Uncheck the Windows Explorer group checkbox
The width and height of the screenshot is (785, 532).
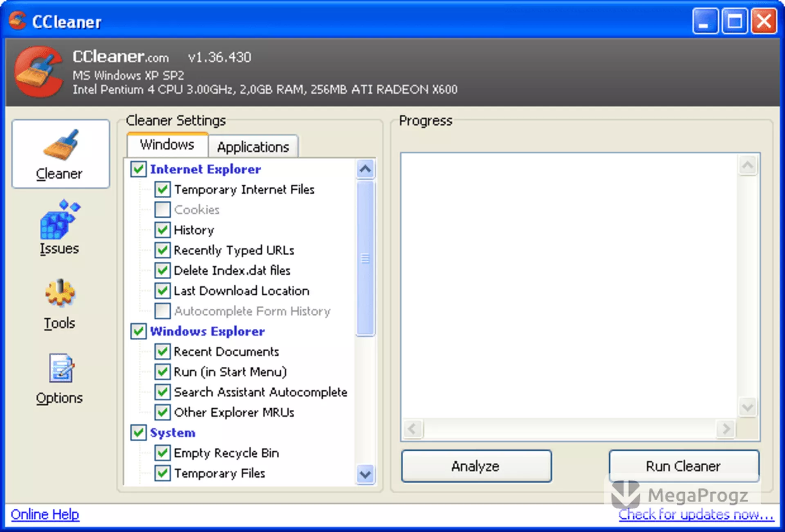[138, 331]
